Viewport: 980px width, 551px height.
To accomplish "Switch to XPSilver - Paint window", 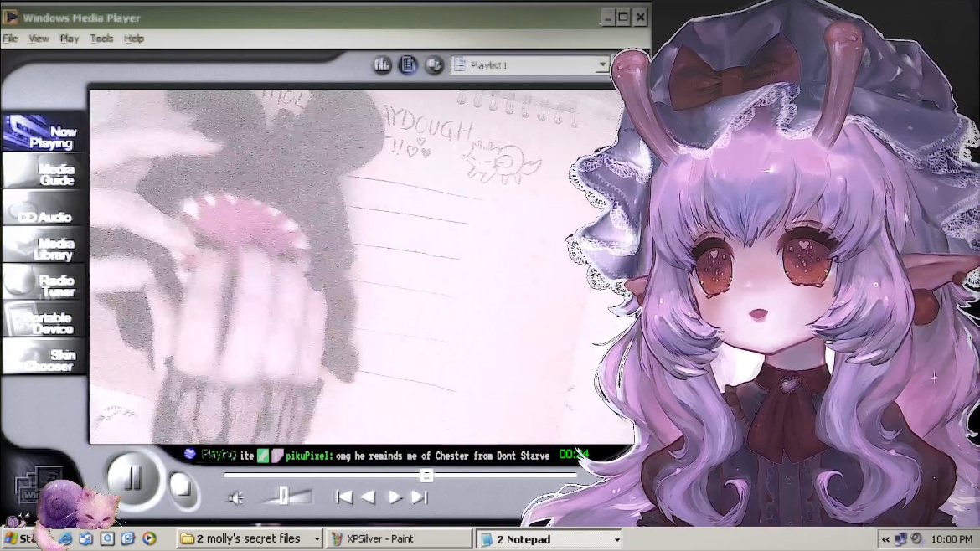I will click(399, 538).
